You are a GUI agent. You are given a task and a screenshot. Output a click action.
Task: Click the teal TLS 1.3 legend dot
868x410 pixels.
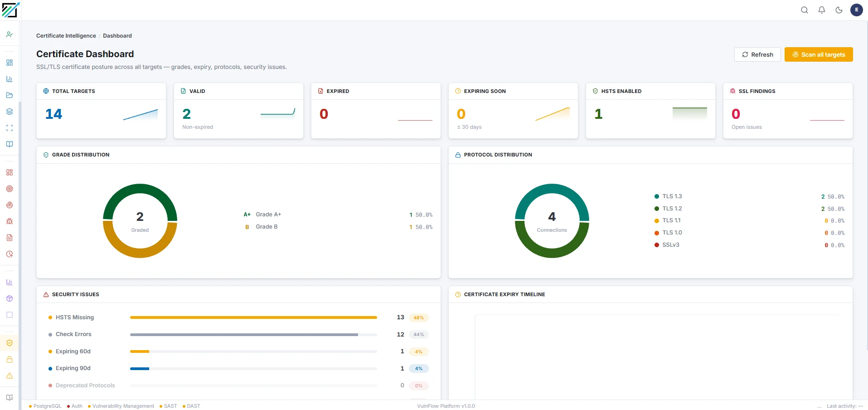(x=657, y=196)
